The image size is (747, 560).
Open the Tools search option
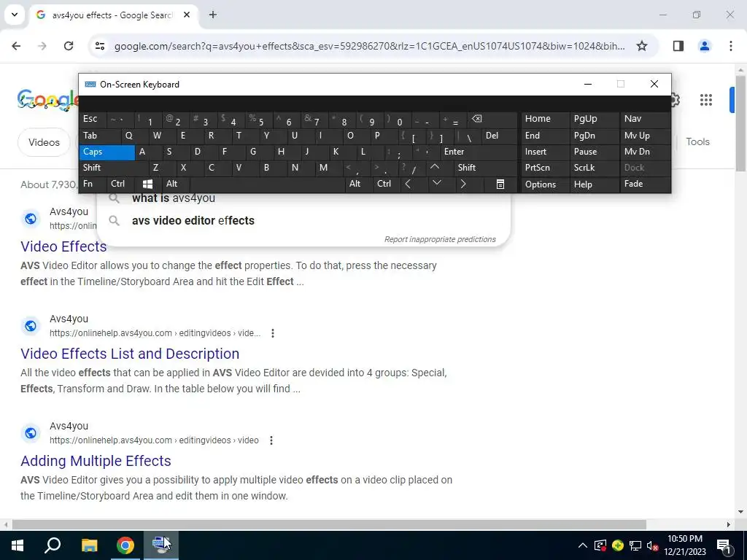click(x=697, y=141)
